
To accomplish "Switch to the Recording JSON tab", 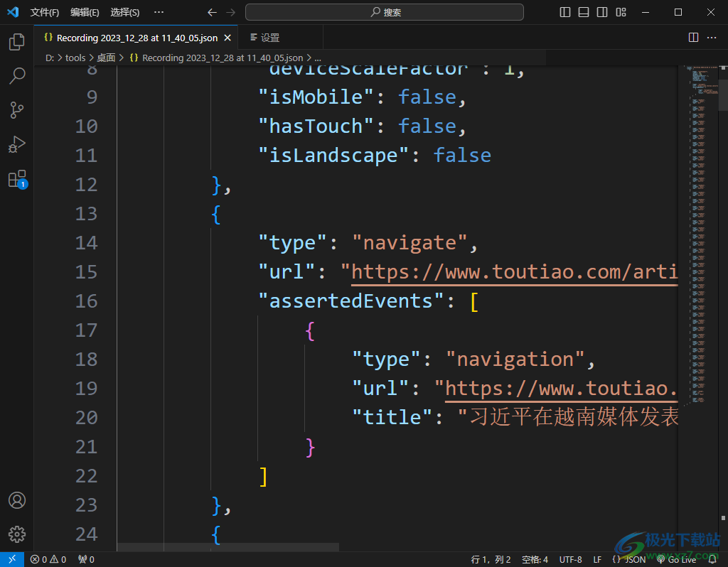I will tap(136, 38).
